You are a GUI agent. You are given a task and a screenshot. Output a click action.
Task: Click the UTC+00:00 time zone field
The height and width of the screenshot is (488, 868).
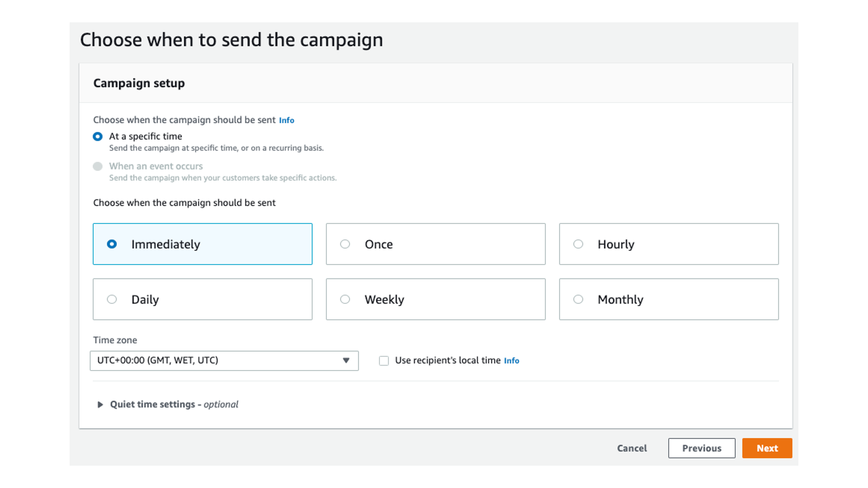tap(202, 361)
